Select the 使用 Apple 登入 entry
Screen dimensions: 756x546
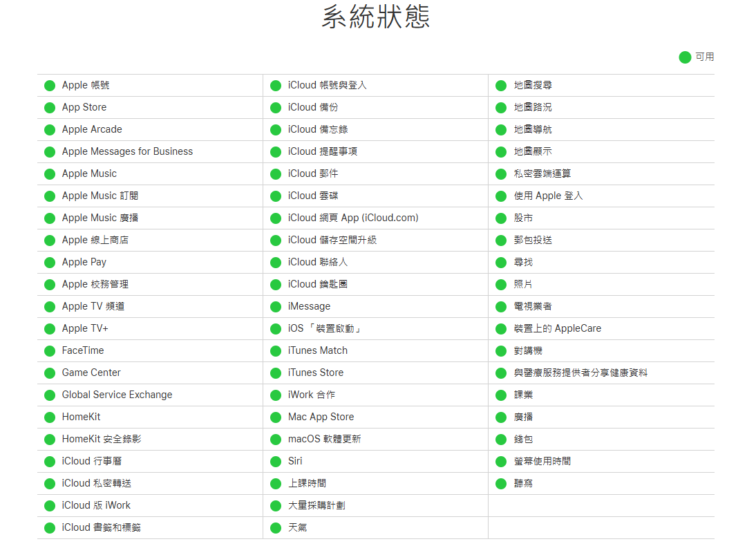[x=549, y=196]
